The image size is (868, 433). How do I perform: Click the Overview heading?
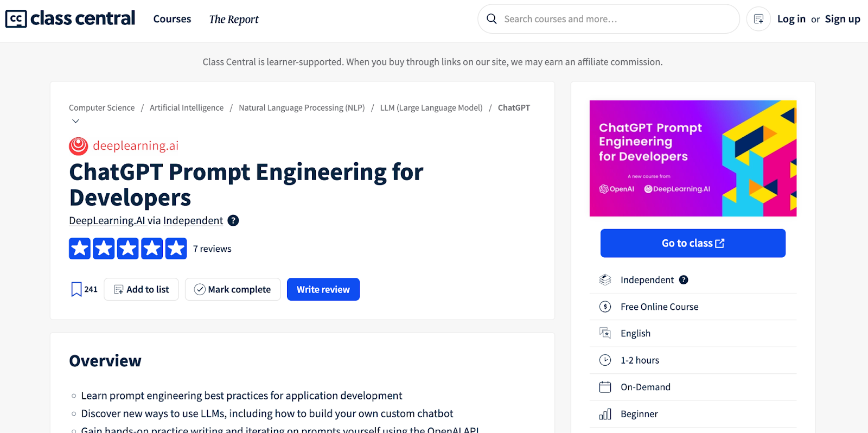(x=105, y=361)
